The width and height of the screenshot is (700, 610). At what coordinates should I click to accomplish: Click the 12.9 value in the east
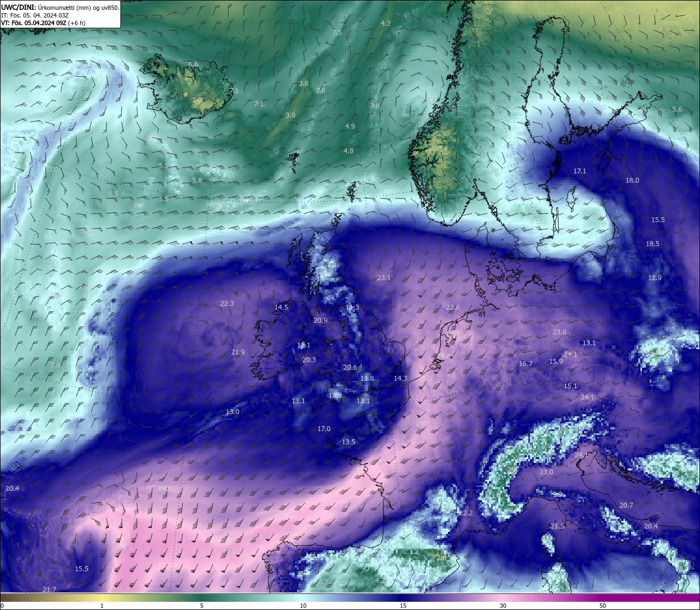655,278
